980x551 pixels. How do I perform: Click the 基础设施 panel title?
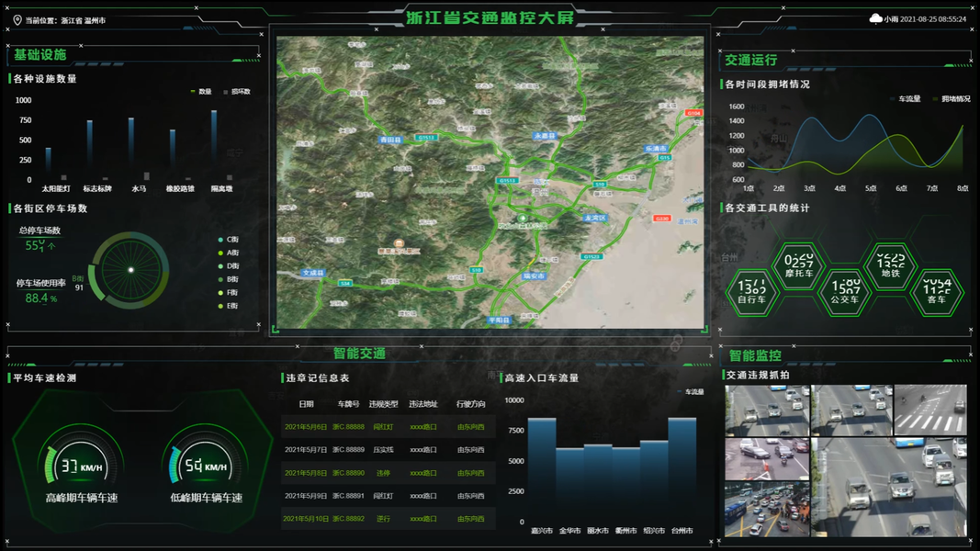coord(40,55)
